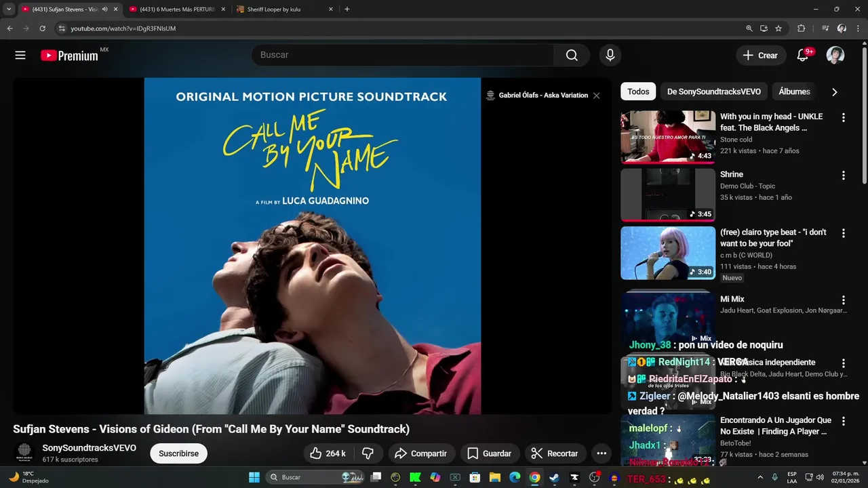Open the taskbar clock and date
Screen dimensions: 868x488
pyautogui.click(x=846, y=477)
